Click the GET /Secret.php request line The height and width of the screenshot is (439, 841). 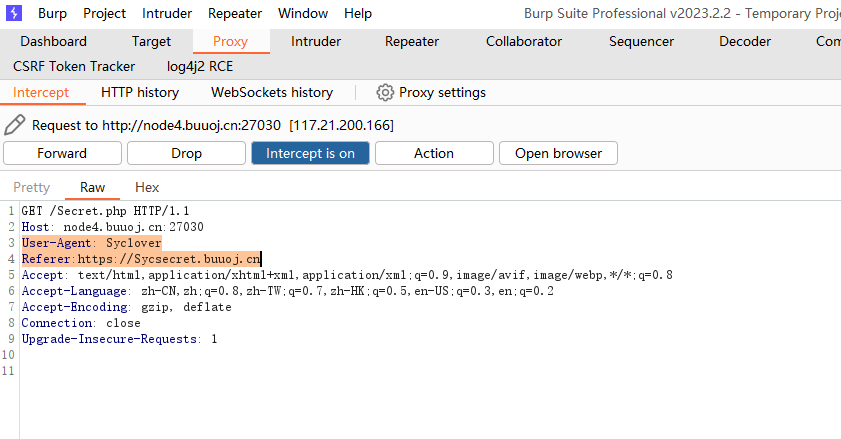105,211
